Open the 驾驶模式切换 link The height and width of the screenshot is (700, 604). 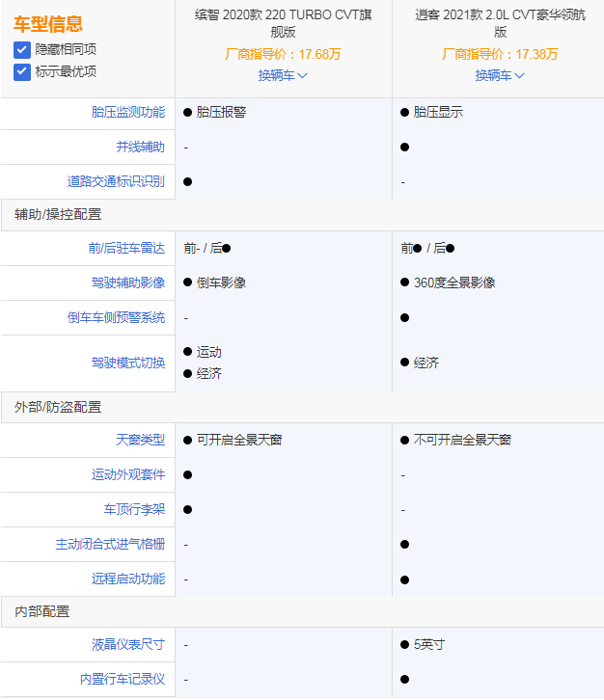[x=128, y=363]
